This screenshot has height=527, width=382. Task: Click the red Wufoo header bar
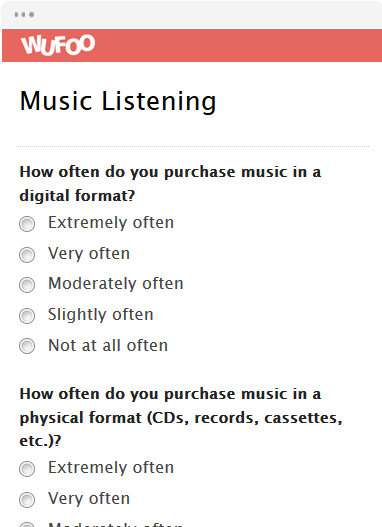pyautogui.click(x=192, y=45)
